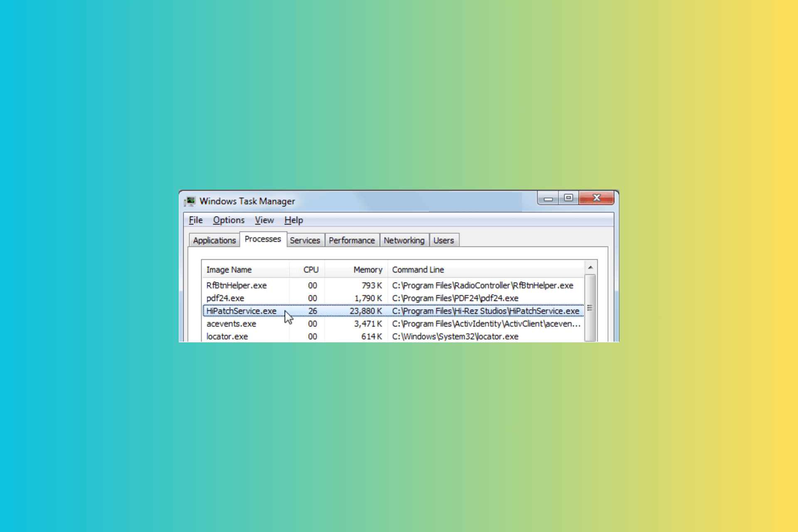This screenshot has height=532, width=798.
Task: Click the 1,790 K memory value
Action: 368,298
